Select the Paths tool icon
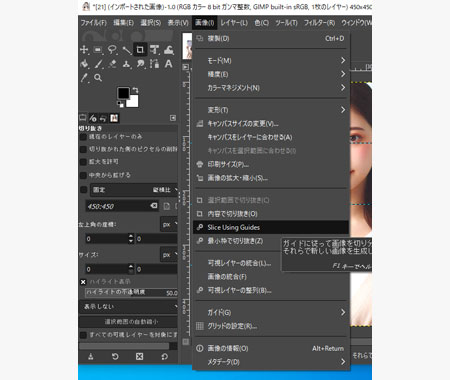 pos(154,64)
